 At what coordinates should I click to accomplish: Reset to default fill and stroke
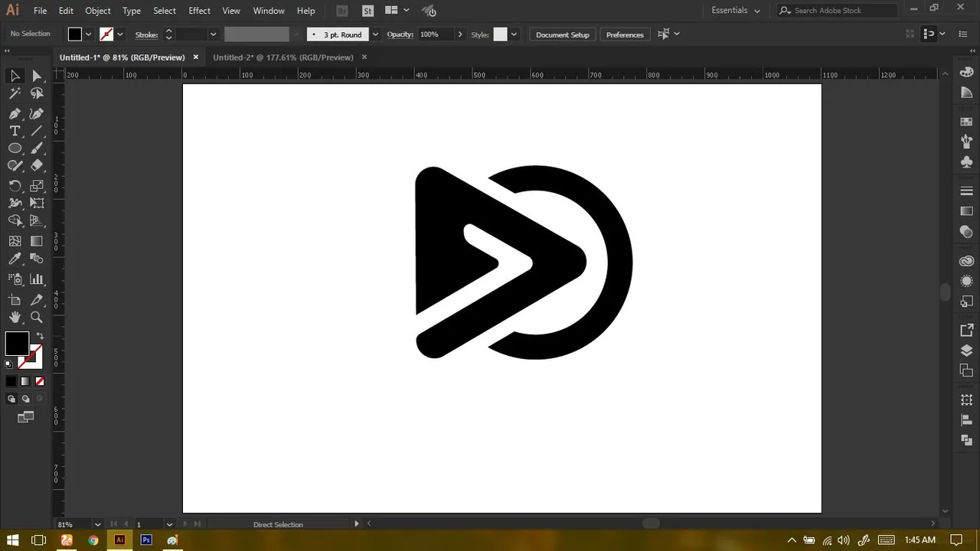(x=9, y=364)
